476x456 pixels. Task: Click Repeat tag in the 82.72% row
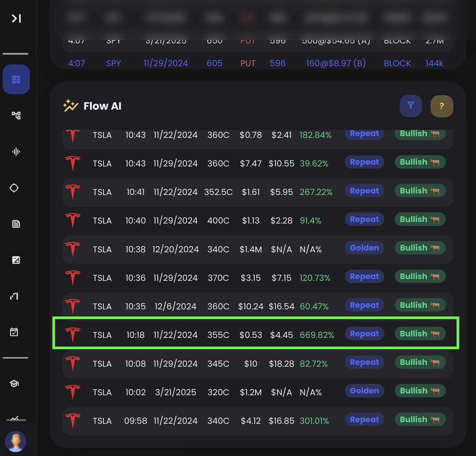pos(364,362)
